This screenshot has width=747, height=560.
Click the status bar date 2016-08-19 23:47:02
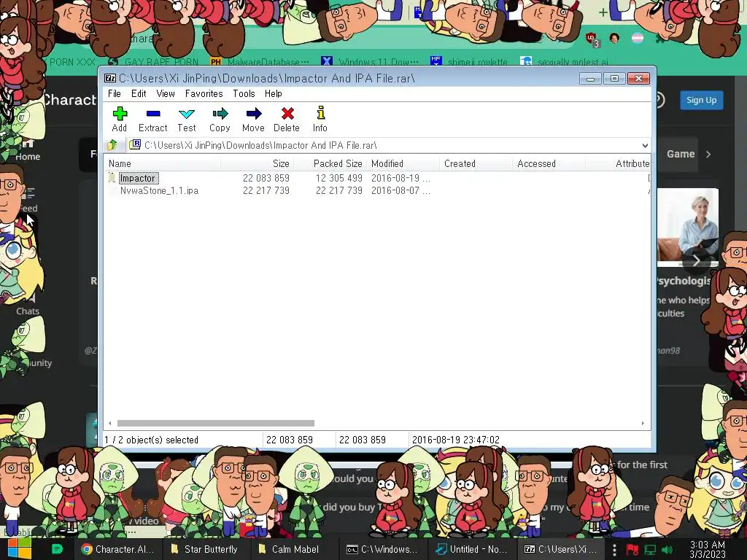pyautogui.click(x=456, y=440)
